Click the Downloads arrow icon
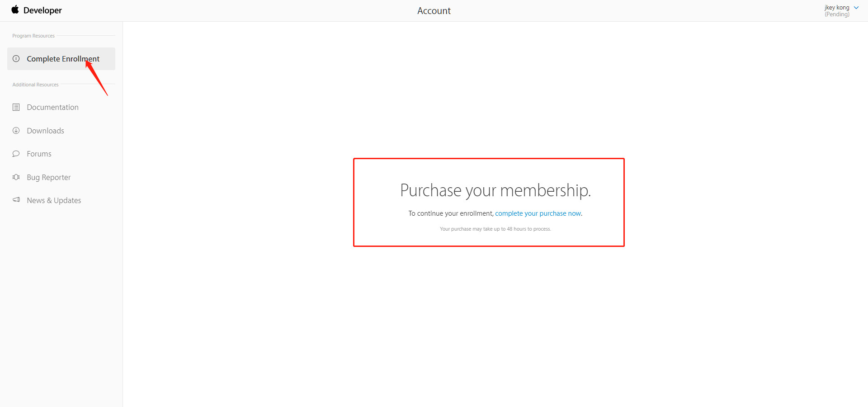The height and width of the screenshot is (407, 868). [x=16, y=131]
